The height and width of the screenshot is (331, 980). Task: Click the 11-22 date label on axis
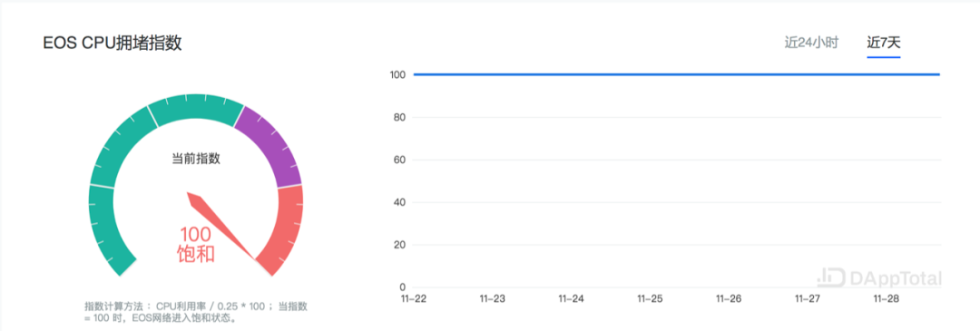[413, 299]
